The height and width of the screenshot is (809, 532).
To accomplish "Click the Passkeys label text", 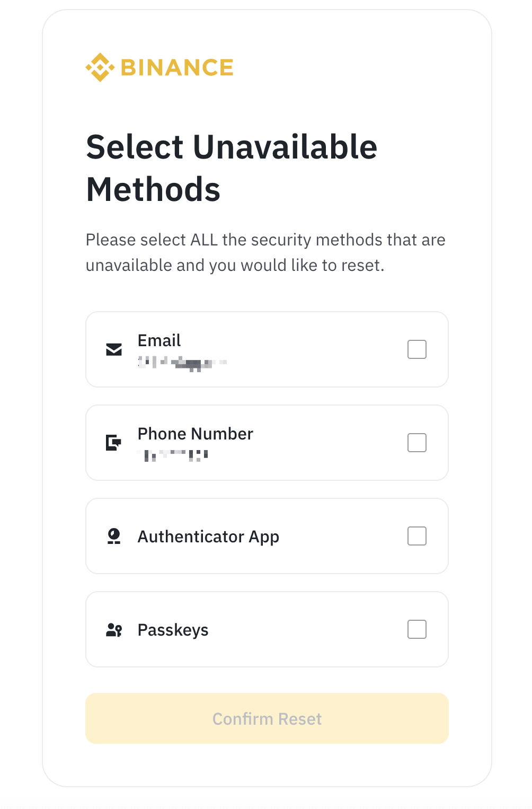I will coord(173,630).
